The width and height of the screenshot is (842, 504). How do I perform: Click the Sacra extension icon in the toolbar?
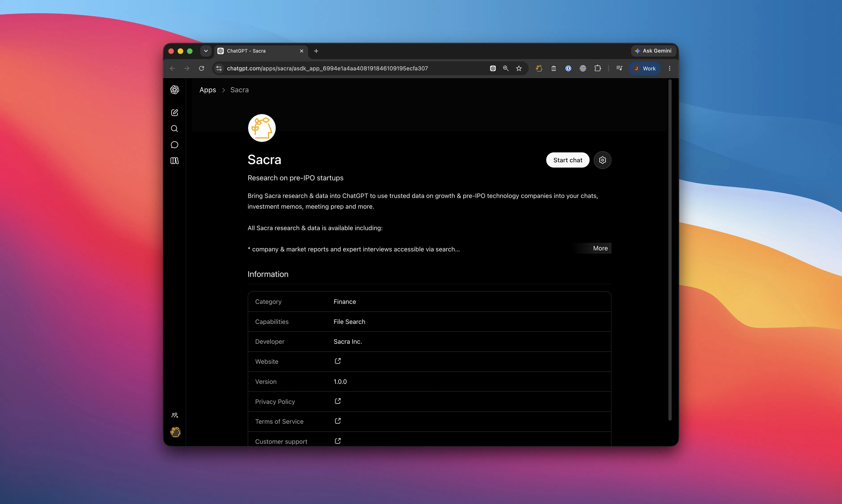539,68
